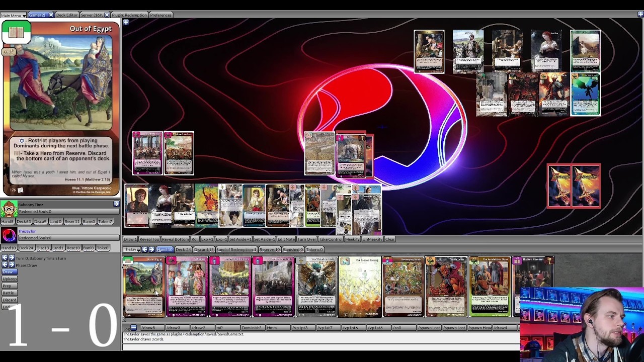Click the left arrow beside the player selector
Viewport: 644px width, 362px height.
(144, 249)
